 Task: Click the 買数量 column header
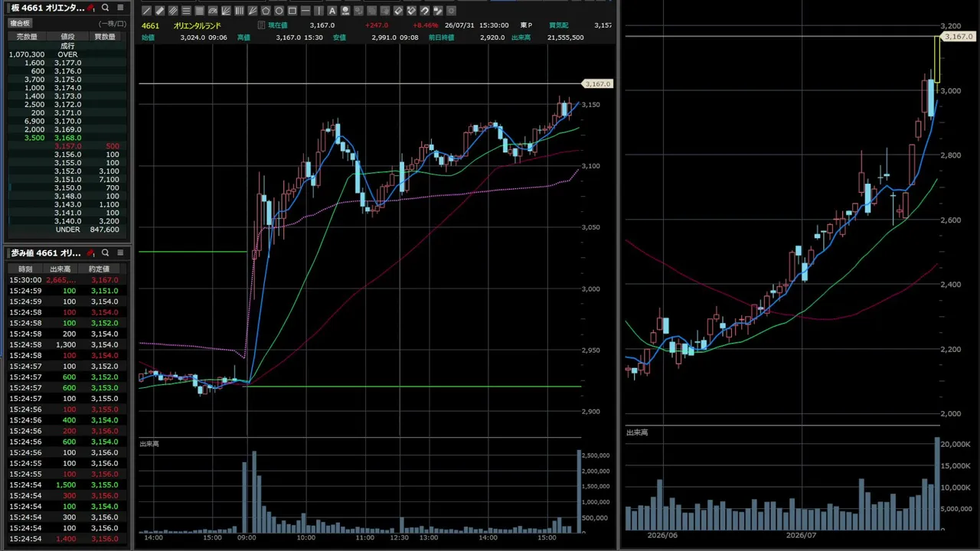(x=104, y=37)
